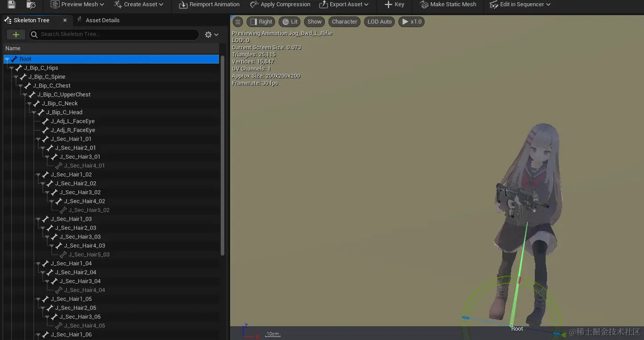Image resolution: width=644 pixels, height=340 pixels.
Task: Collapse the J_Bip_C_Head bone
Action: [x=34, y=112]
